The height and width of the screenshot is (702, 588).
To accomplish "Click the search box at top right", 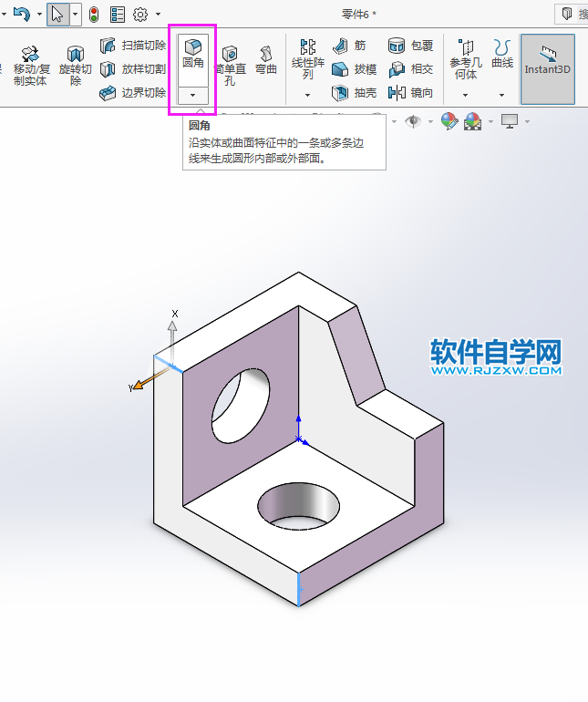I will coord(572,14).
